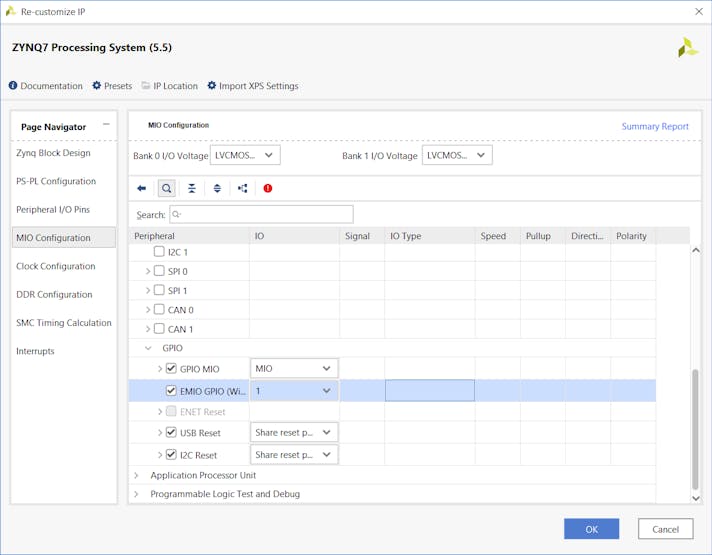Open the Summary Report link
Viewport: 712px width, 555px height.
click(655, 126)
